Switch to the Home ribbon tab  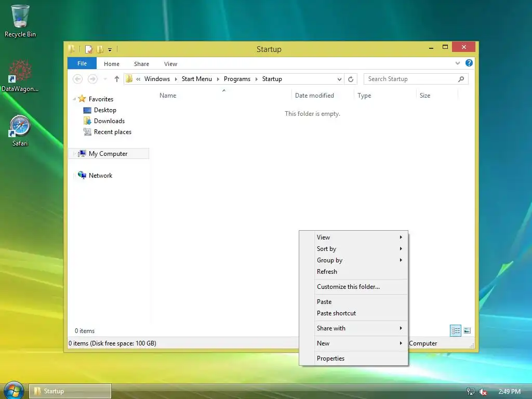tap(112, 64)
